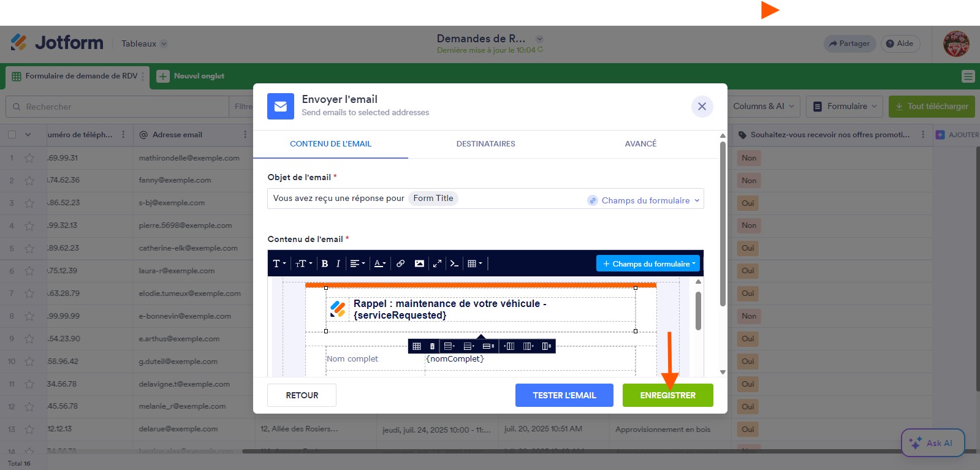Insert row after in table toolbar
The width and height of the screenshot is (980, 470).
(x=469, y=346)
